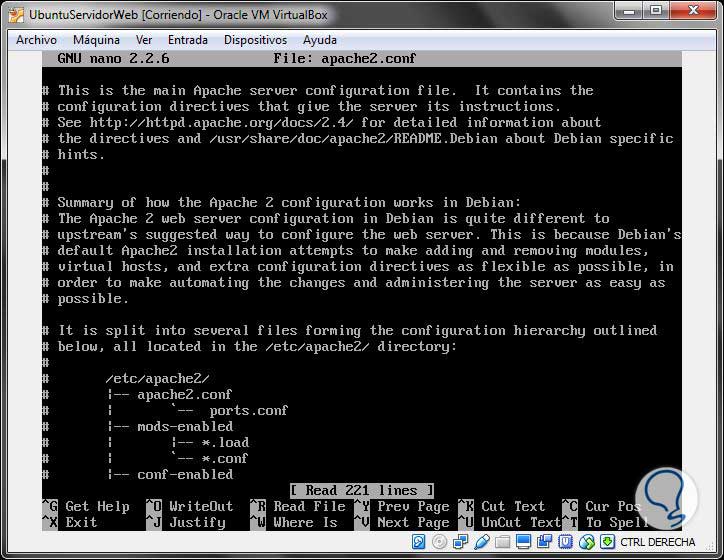724x560 pixels.
Task: Open the Máquina menu
Action: click(96, 40)
